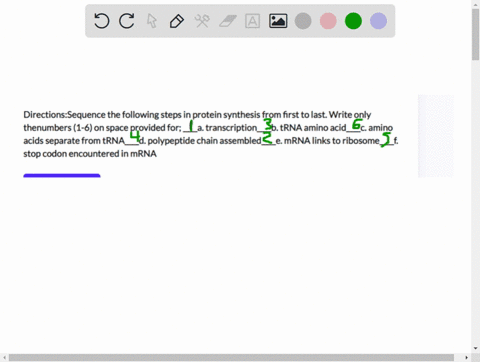Click the undo arrow icon

point(101,21)
